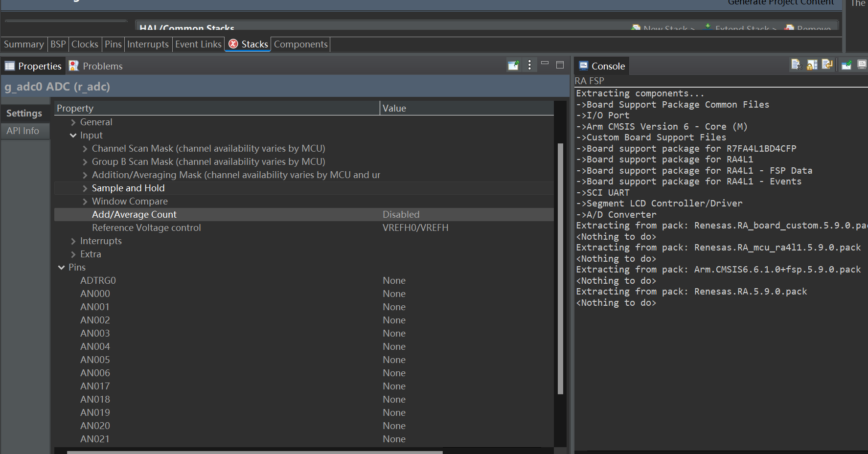Switch to the Components tab
Image resolution: width=868 pixels, height=454 pixels.
[x=300, y=44]
